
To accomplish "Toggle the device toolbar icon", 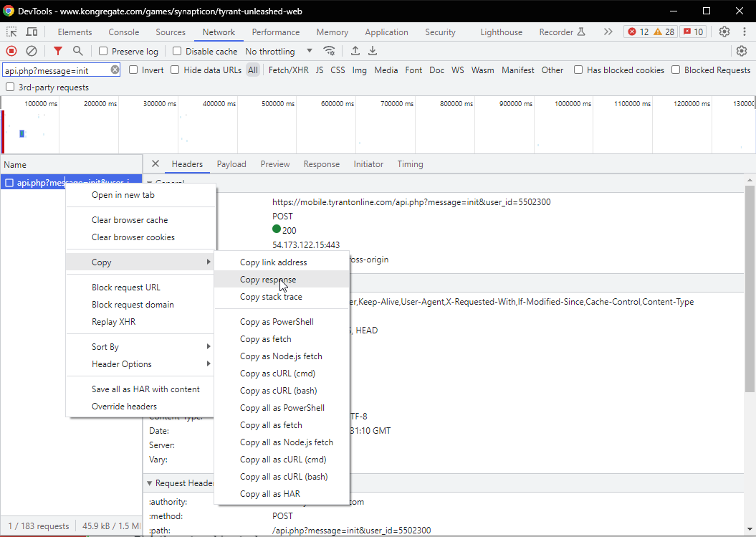I will (32, 32).
